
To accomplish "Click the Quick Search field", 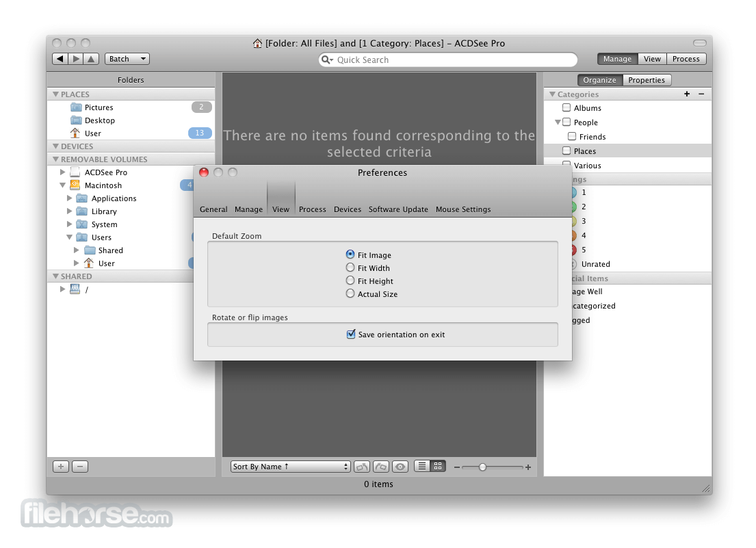I will pyautogui.click(x=448, y=60).
